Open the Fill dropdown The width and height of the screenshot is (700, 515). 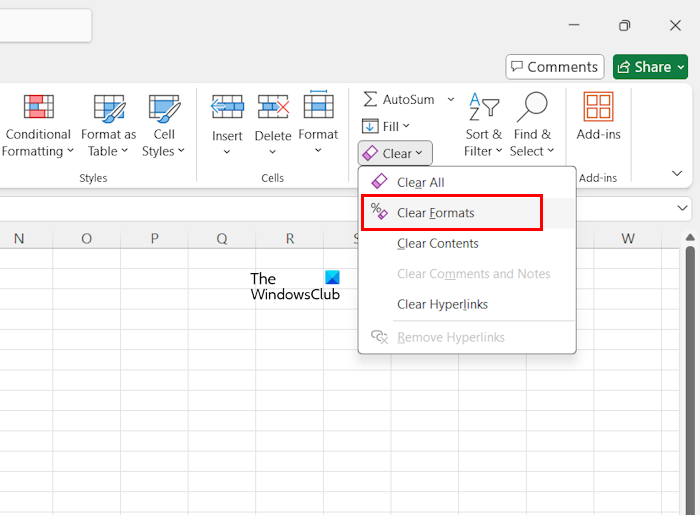[x=386, y=126]
